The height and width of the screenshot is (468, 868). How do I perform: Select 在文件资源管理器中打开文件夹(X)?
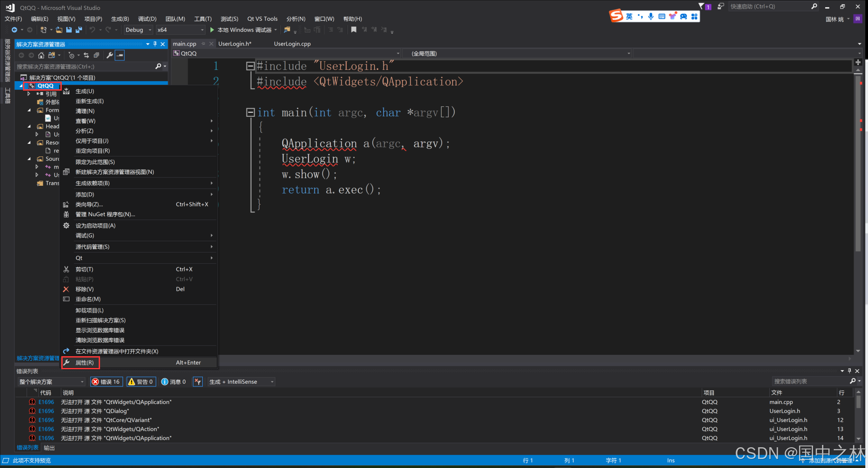[139, 351]
